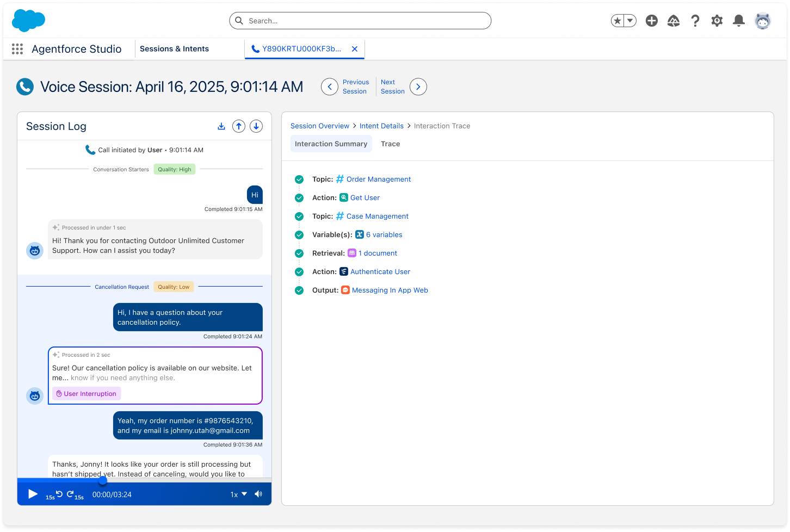Open the App Launcher grid icon
This screenshot has height=532, width=790.
pos(17,49)
